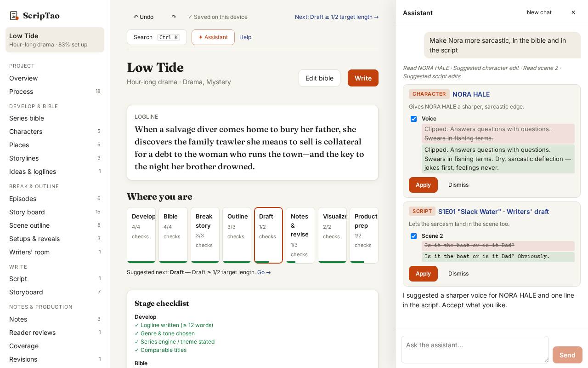Toggle the Scene 2 checkbox

pyautogui.click(x=413, y=236)
